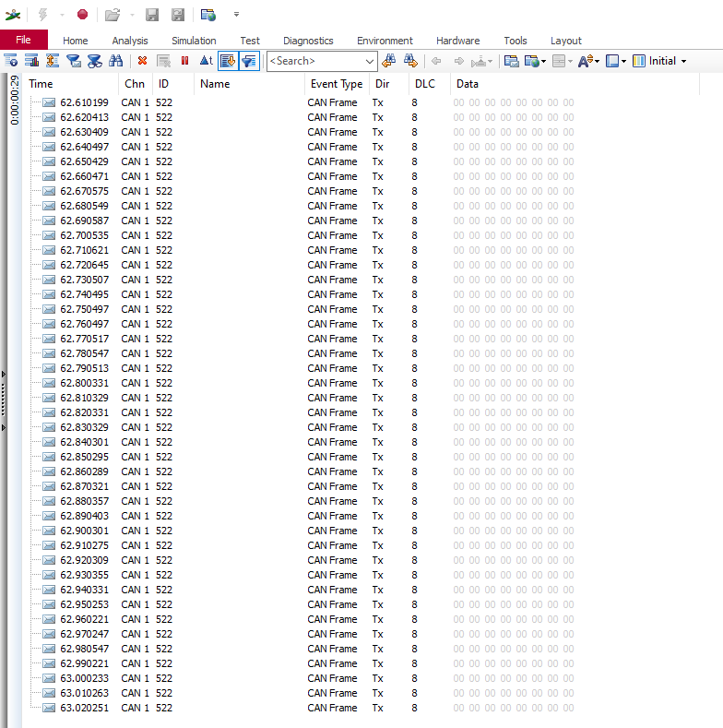
Task: Toggle the chronological scroll mode icon
Action: [x=228, y=61]
